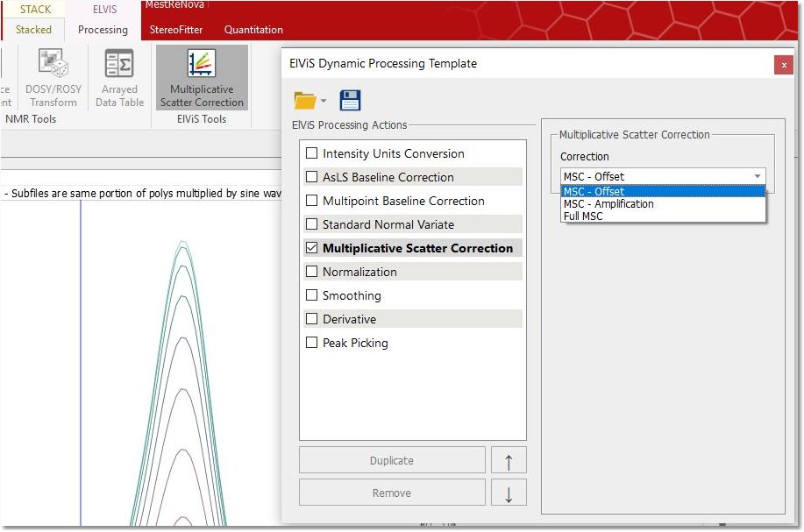This screenshot has height=532, width=804.
Task: Uncheck Multiplicative Scatter Correction checkbox
Action: point(311,247)
